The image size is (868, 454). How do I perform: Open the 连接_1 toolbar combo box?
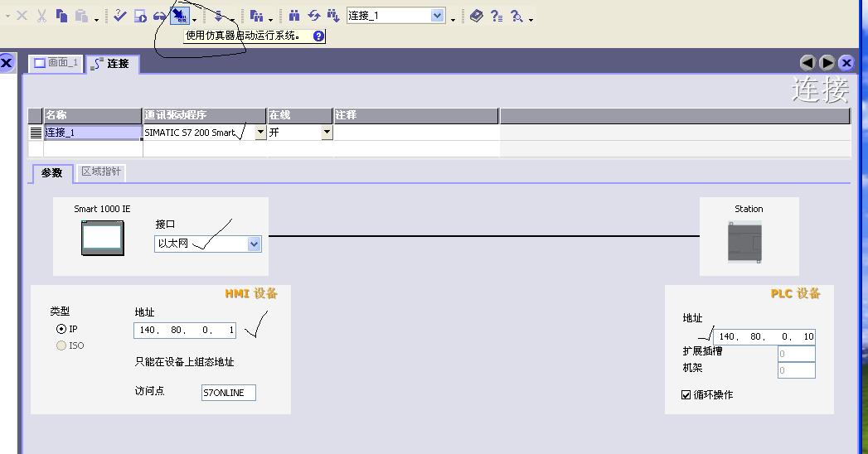pyautogui.click(x=438, y=16)
